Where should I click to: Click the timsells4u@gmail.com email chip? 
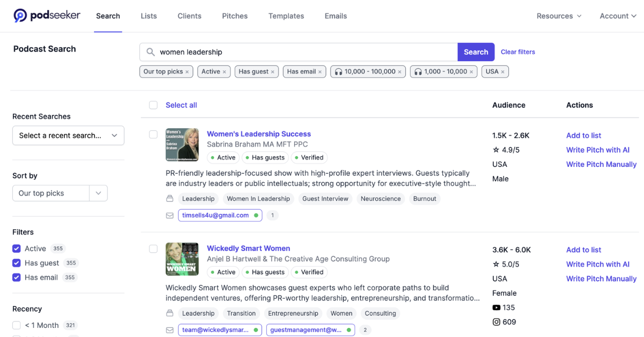pyautogui.click(x=221, y=215)
